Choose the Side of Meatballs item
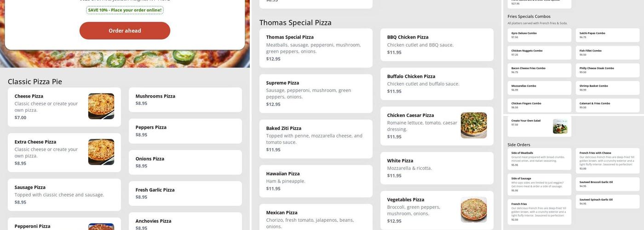Image resolution: width=644 pixels, height=230 pixels. click(539, 159)
